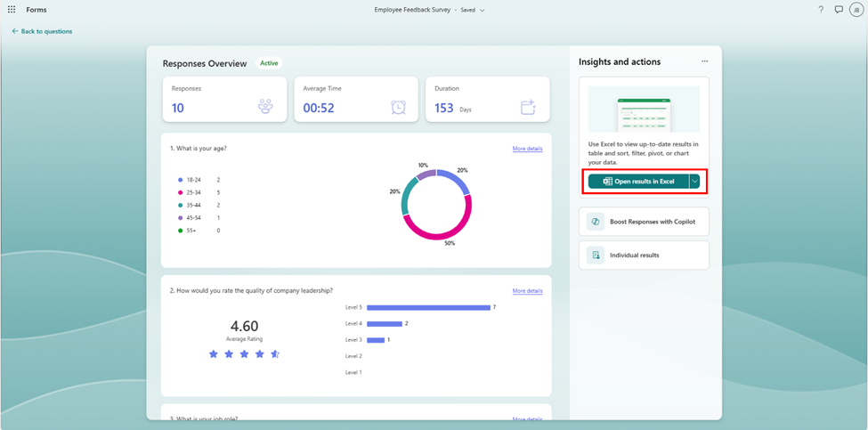This screenshot has width=868, height=430.
Task: Click the average time value 00:52
Action: coord(319,108)
